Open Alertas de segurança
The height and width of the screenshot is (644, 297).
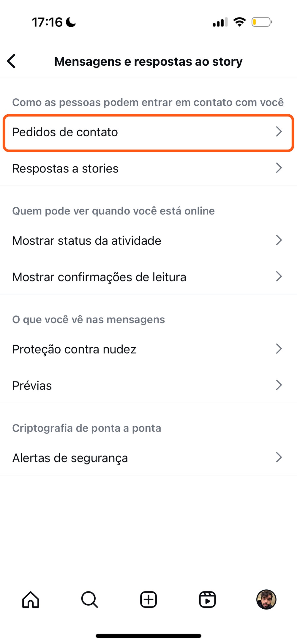[x=70, y=458]
